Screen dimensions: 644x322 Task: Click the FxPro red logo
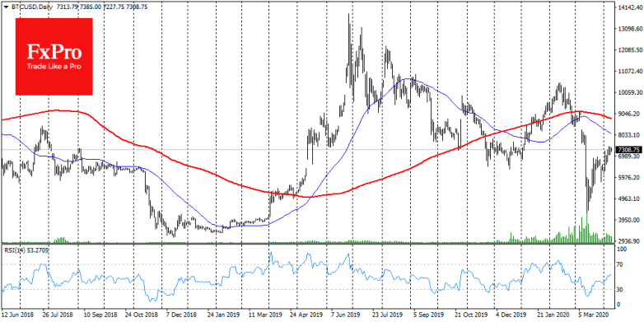54,57
